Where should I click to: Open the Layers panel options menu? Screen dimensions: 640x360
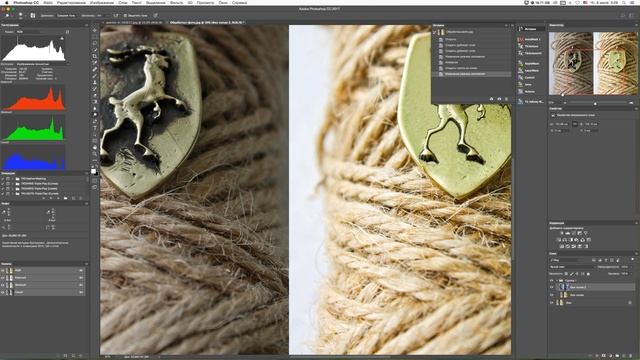pyautogui.click(x=636, y=253)
